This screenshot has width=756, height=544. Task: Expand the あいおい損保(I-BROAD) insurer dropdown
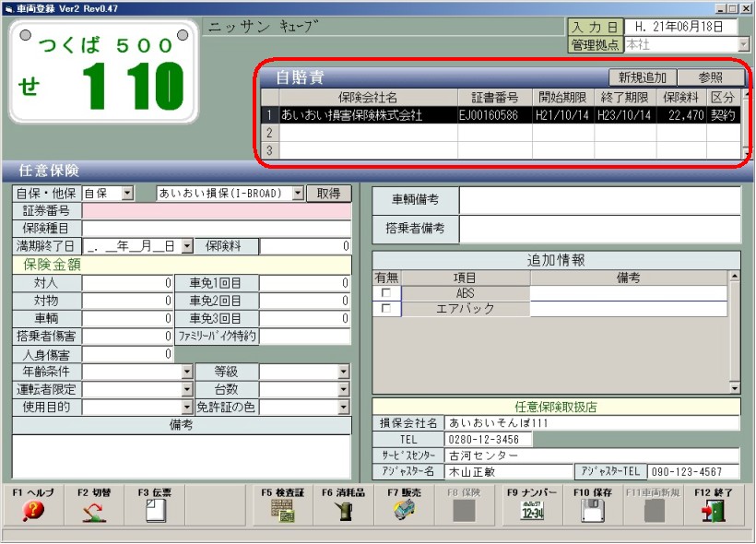point(298,194)
